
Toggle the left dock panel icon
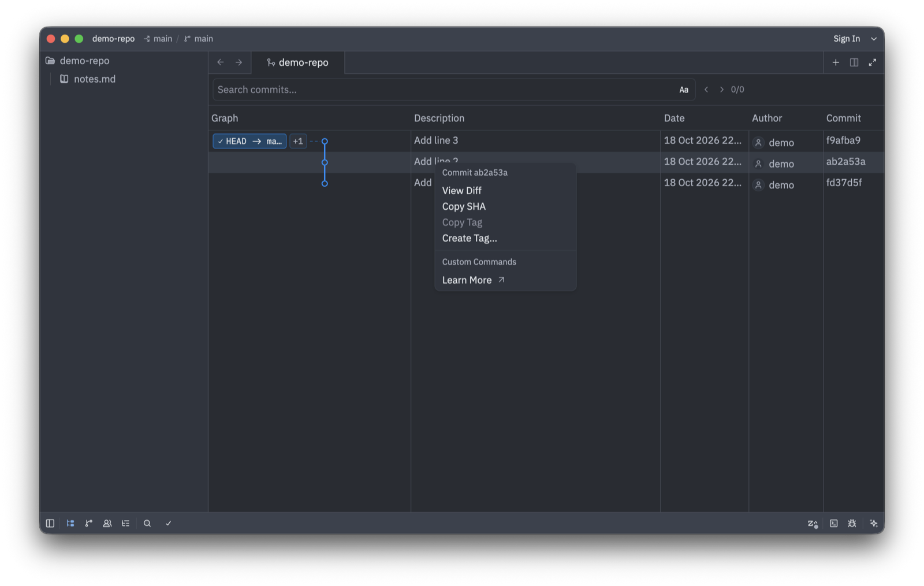tap(50, 523)
